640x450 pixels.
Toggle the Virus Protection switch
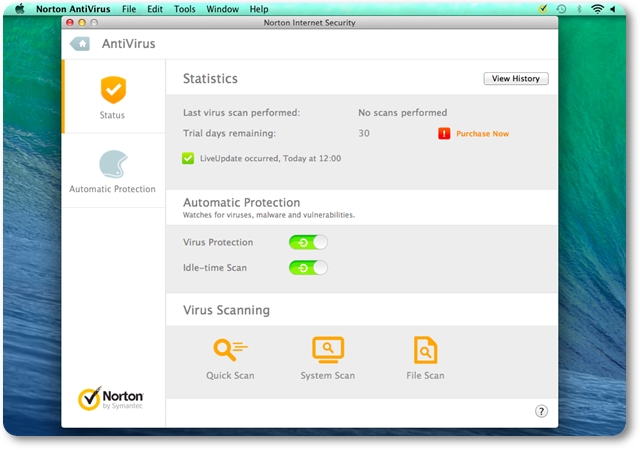click(308, 242)
